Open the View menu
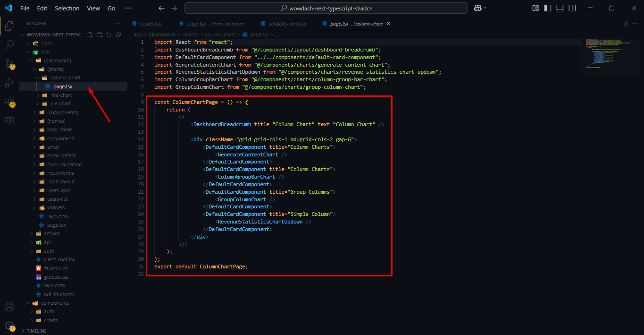Screen dimensions: 644x335 (93, 8)
